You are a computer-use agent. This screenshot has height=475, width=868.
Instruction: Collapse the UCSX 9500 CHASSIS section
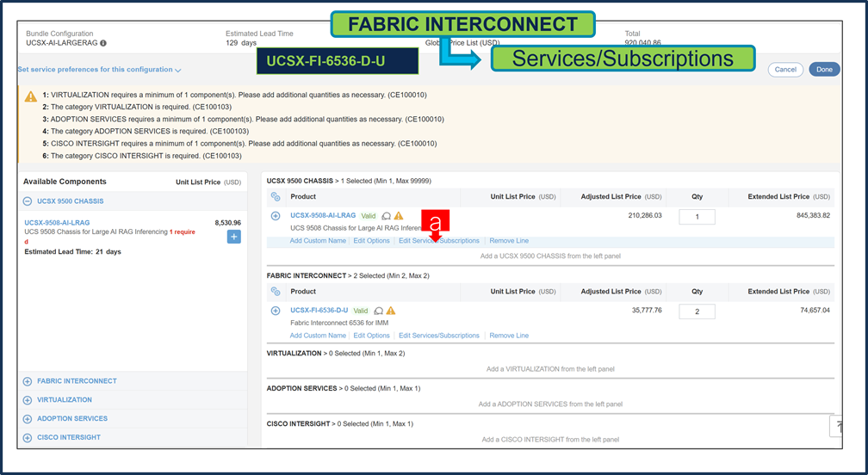tap(28, 201)
